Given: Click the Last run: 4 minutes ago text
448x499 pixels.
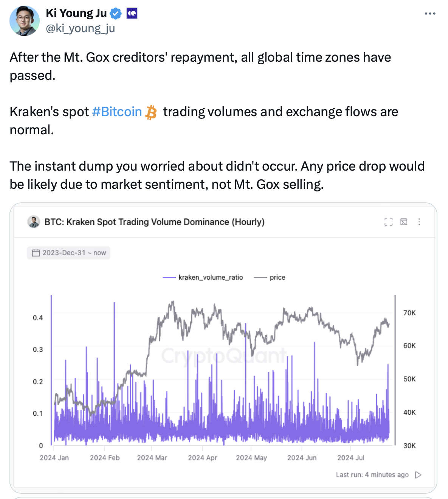Looking at the screenshot, I should point(372,475).
